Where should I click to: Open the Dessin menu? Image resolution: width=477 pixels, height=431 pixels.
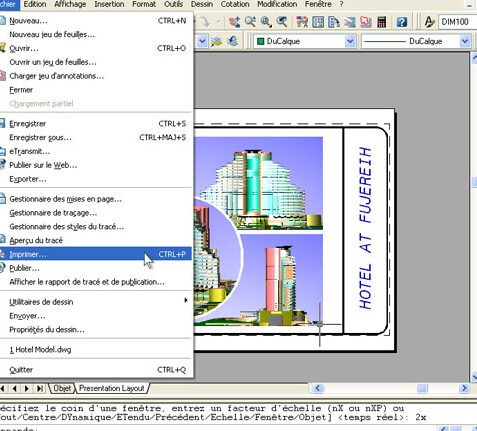coord(202,4)
